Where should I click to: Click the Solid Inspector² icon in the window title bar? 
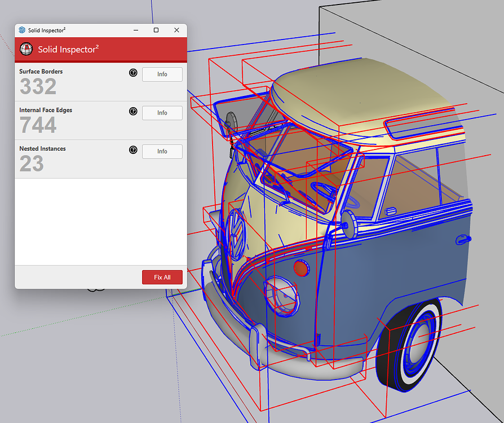coord(21,30)
